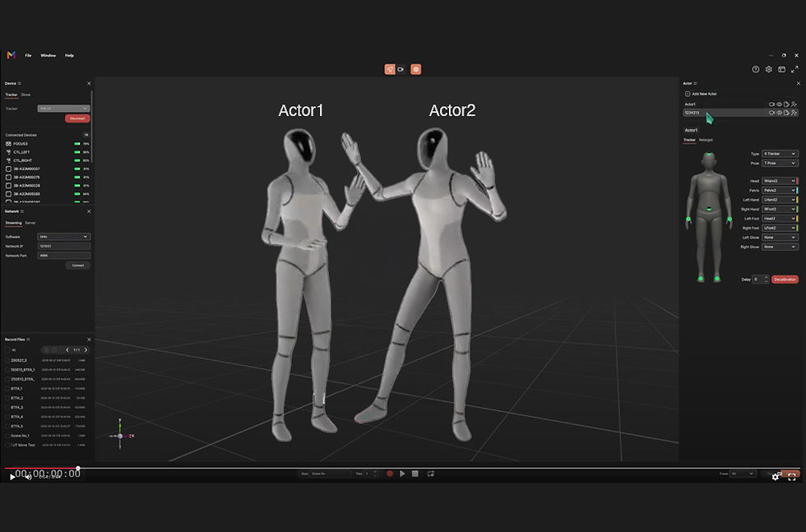Click the orange settings cog in top toolbar
This screenshot has width=806, height=532.
416,69
